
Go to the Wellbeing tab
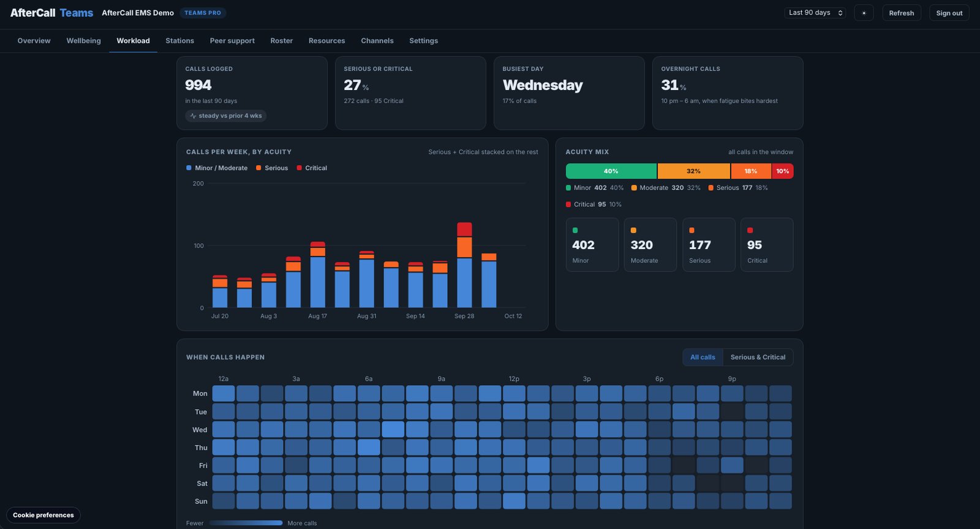coord(83,41)
